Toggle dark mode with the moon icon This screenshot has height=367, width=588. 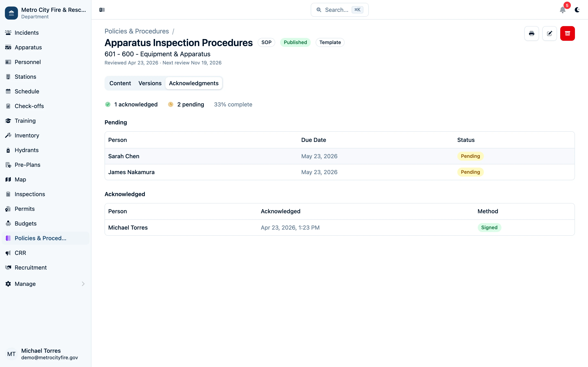pyautogui.click(x=578, y=10)
